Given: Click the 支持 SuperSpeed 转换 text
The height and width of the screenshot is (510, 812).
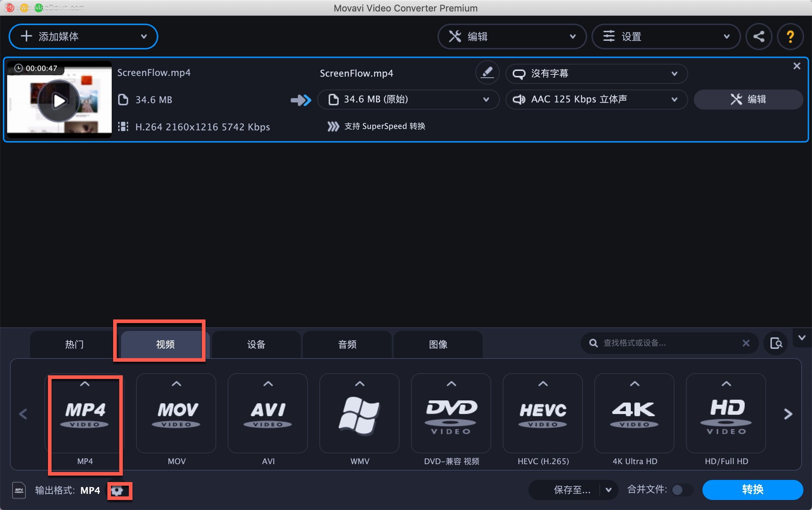Looking at the screenshot, I should (x=385, y=126).
